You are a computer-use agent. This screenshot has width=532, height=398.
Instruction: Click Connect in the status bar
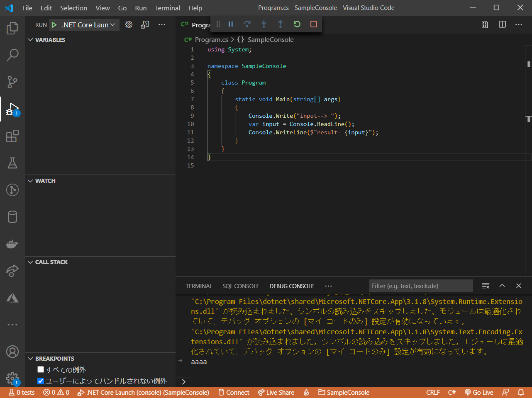tap(234, 393)
